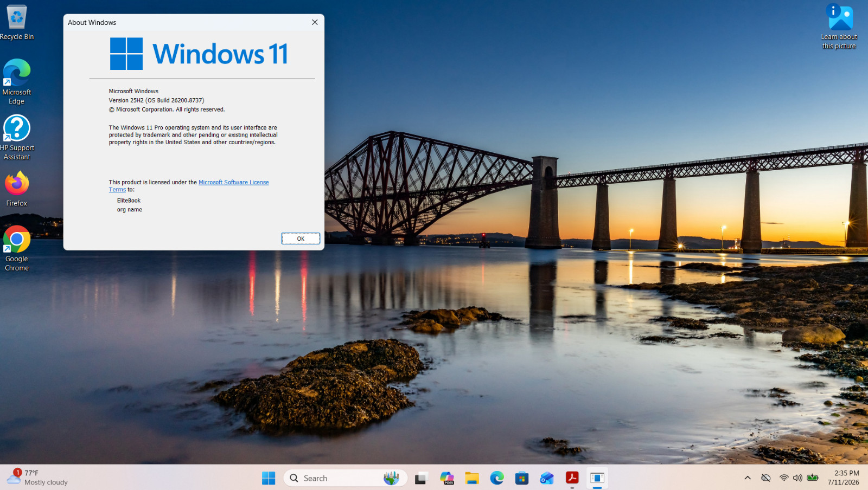Screen dimensions: 868x490
Task: Click the active winver taskbar icon
Action: coord(597,478)
